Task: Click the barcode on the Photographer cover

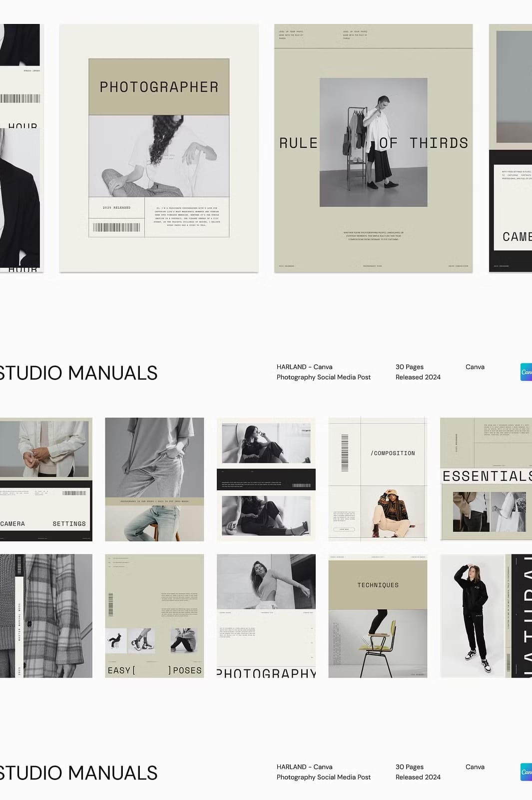Action: [116, 227]
